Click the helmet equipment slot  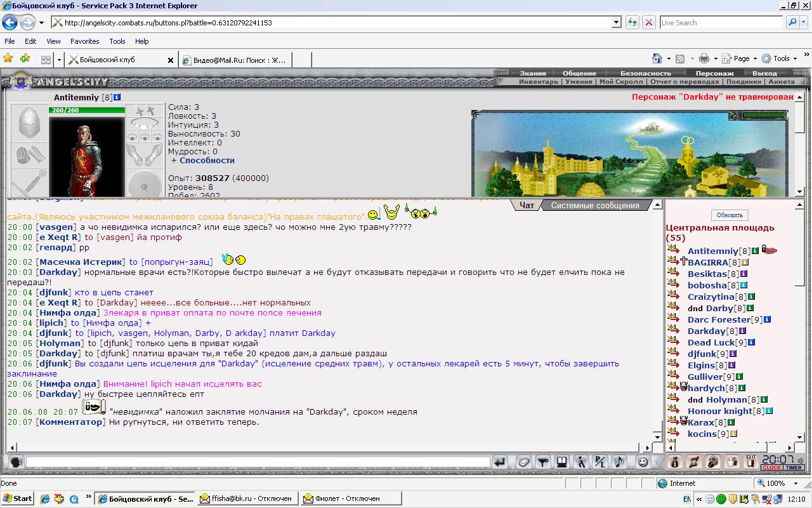coord(29,122)
